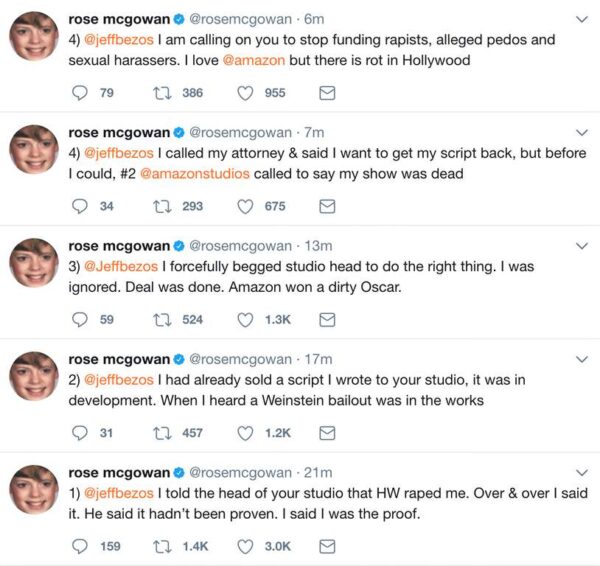This screenshot has width=600, height=566.
Task: Reply to the tweet with 159 replies
Action: tap(82, 546)
